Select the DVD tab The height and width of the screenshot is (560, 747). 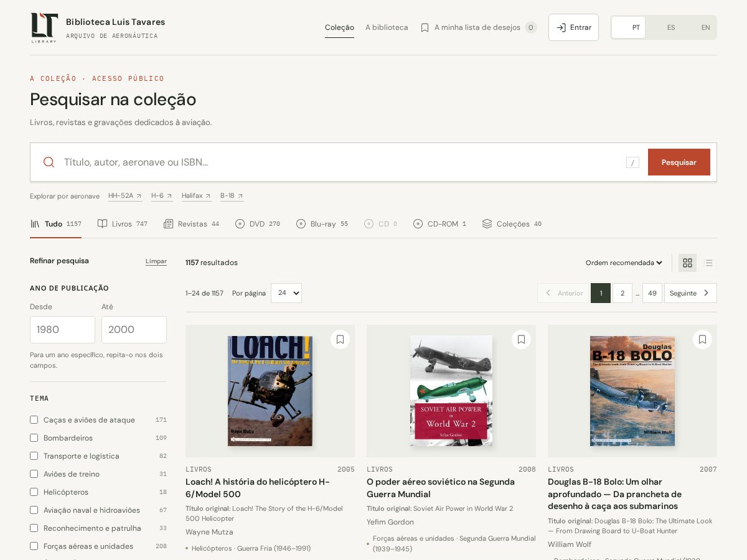(x=257, y=224)
